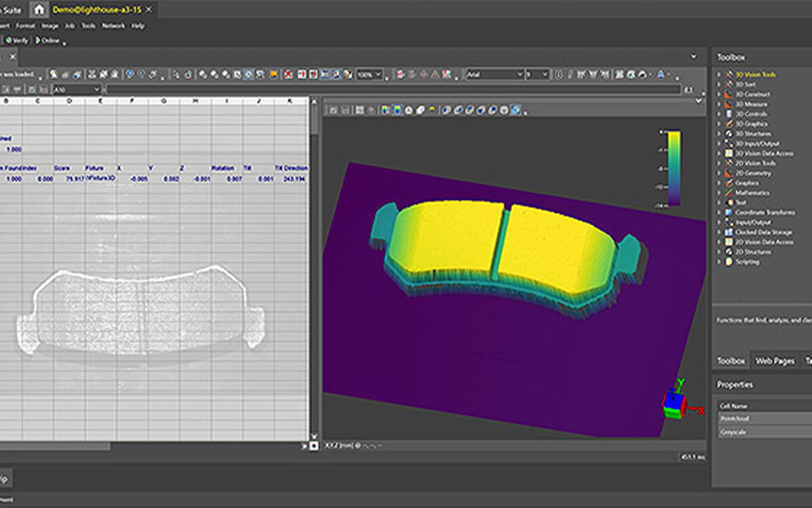The height and width of the screenshot is (508, 812).
Task: Collapse the 3D view panel chevron
Action: [700, 100]
